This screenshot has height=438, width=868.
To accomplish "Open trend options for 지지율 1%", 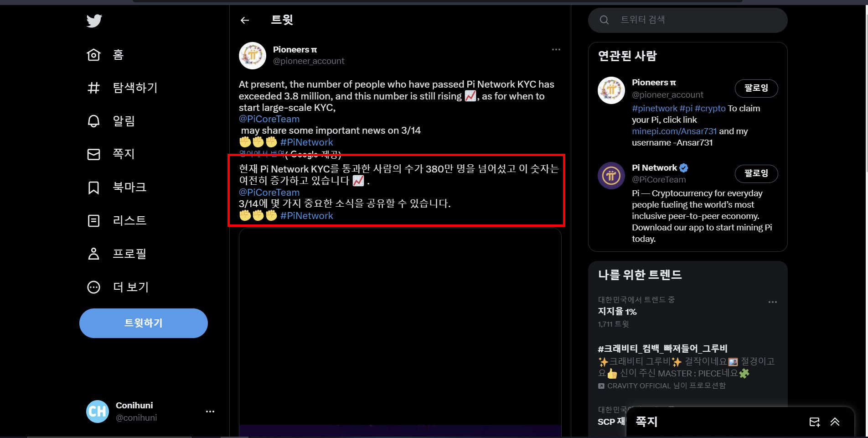I will (772, 302).
